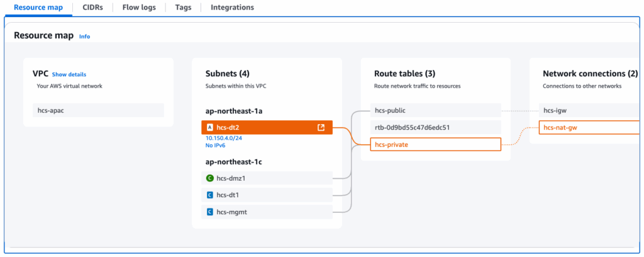Click the green C badge on hcs-dmz1

209,178
